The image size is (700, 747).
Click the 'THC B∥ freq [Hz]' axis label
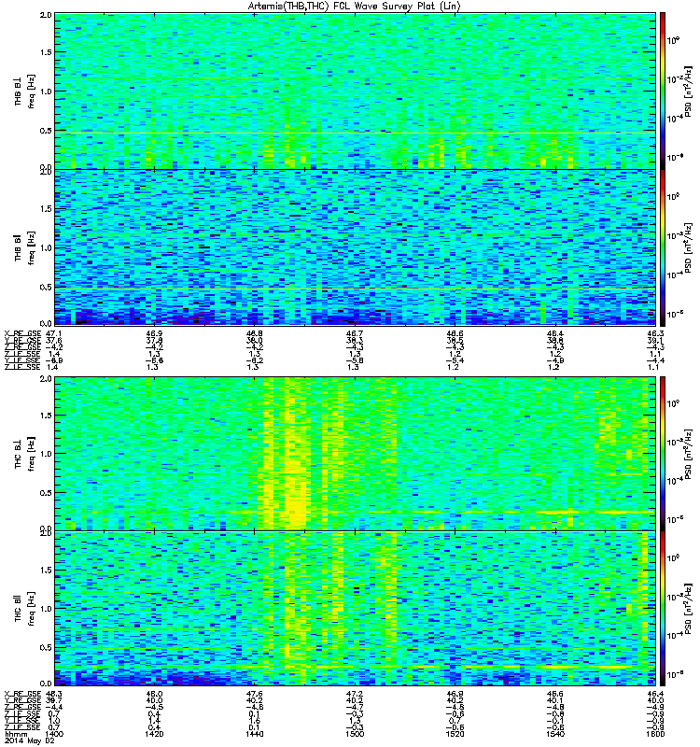(x=25, y=609)
